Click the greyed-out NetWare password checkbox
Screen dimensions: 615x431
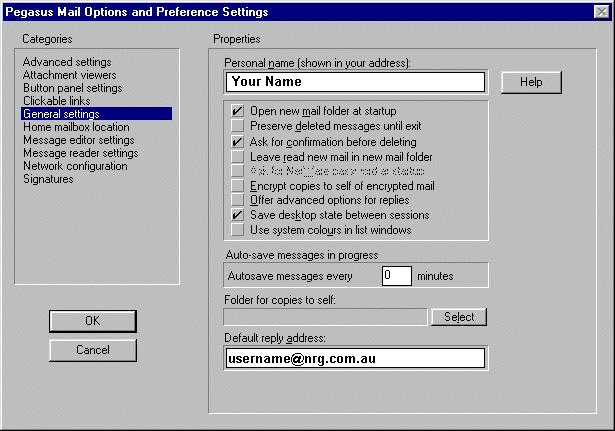(237, 171)
